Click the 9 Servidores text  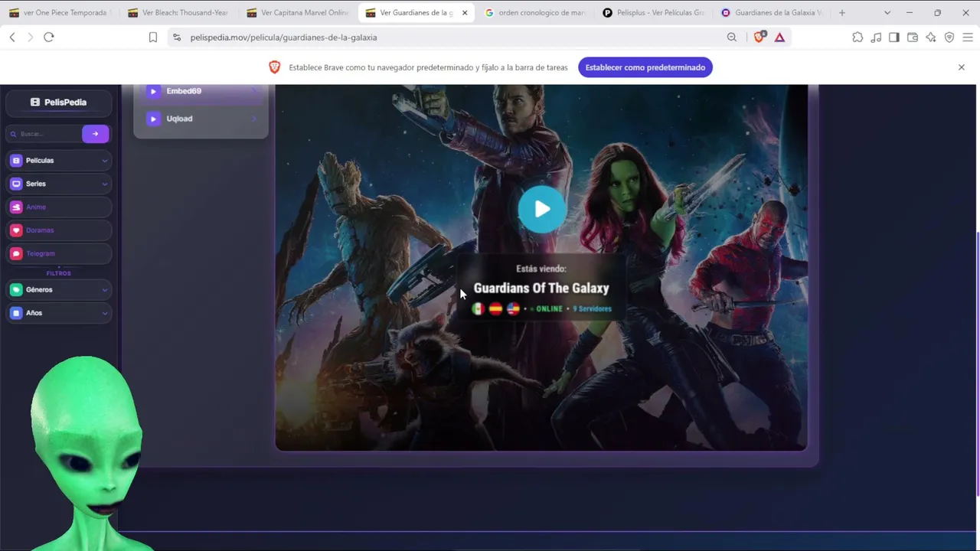click(593, 309)
